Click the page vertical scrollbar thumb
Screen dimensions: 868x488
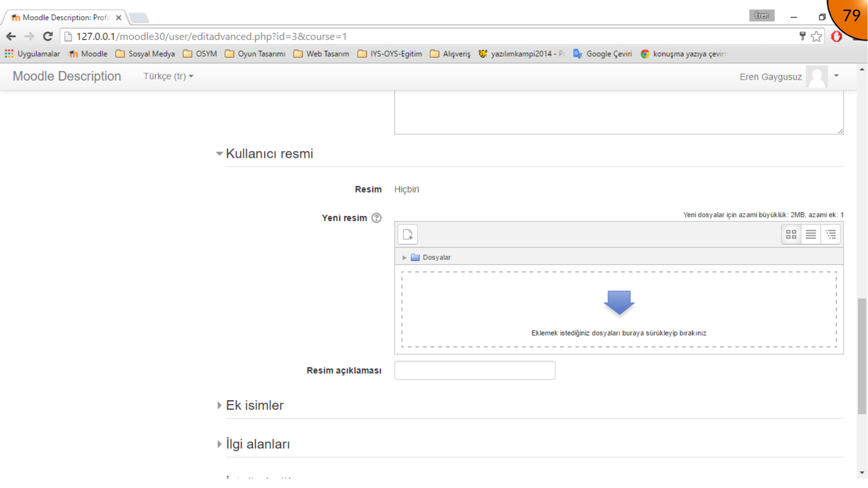click(x=862, y=356)
